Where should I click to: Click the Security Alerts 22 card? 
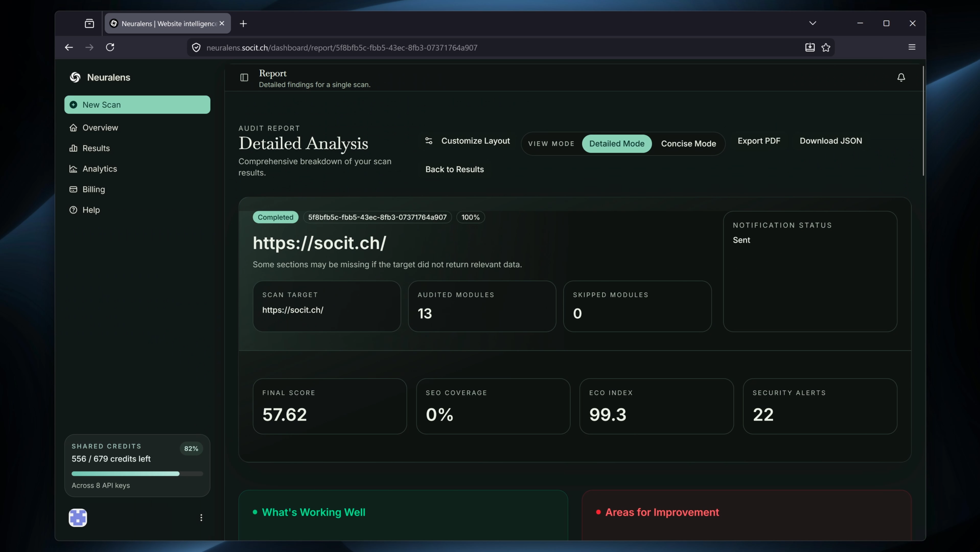click(820, 406)
